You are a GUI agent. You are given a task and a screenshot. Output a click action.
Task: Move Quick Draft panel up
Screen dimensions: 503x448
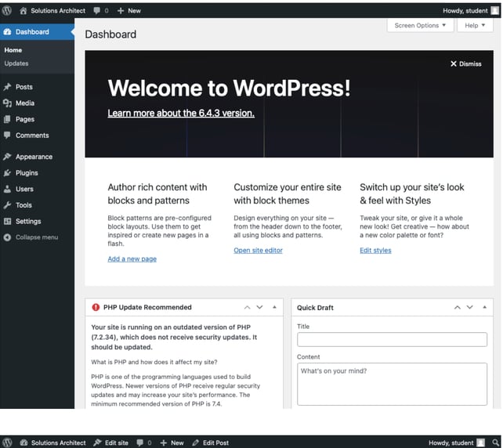click(457, 307)
